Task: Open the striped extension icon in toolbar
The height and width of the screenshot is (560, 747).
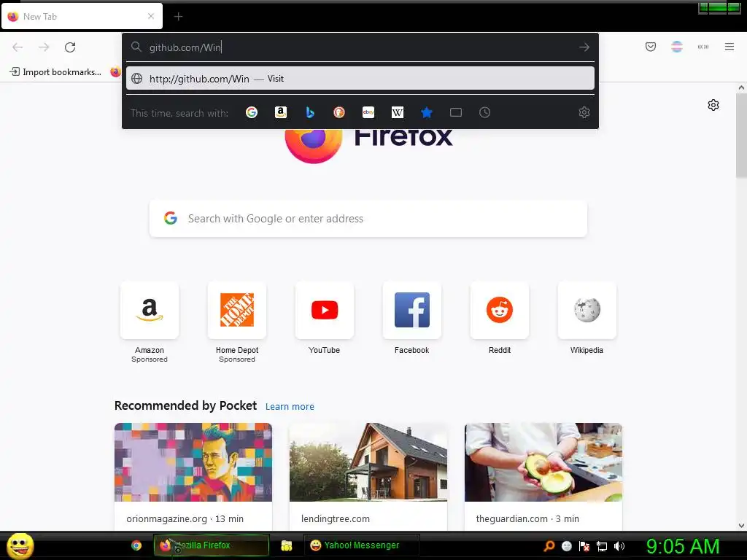Action: pos(676,47)
